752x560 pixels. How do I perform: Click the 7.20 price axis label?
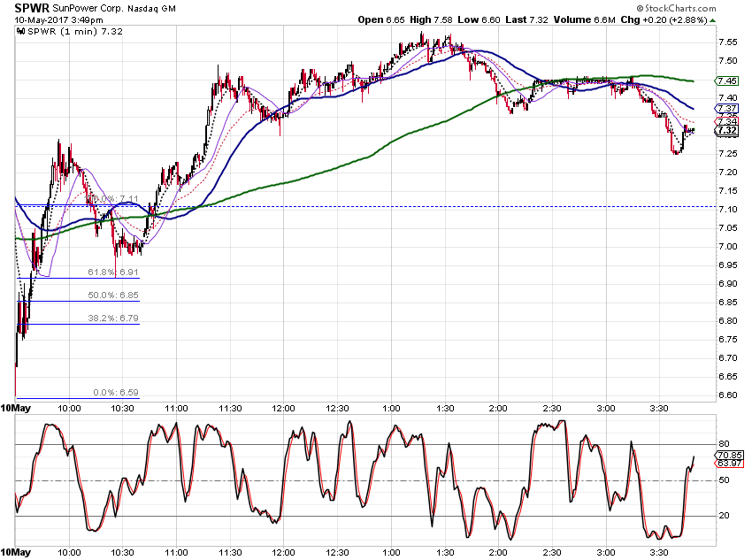728,173
